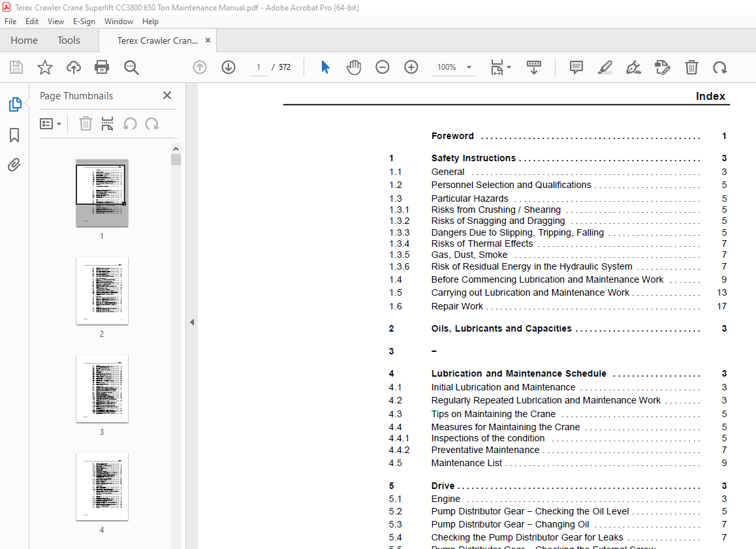Add document to starred favorites
Screen dimensions: 756x549
45,67
